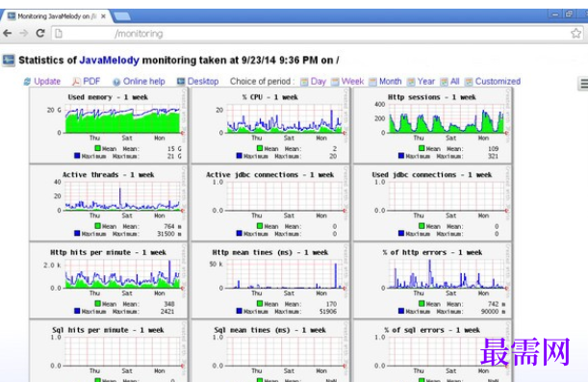588x382 pixels.
Task: Choose the Month period
Action: click(x=391, y=82)
